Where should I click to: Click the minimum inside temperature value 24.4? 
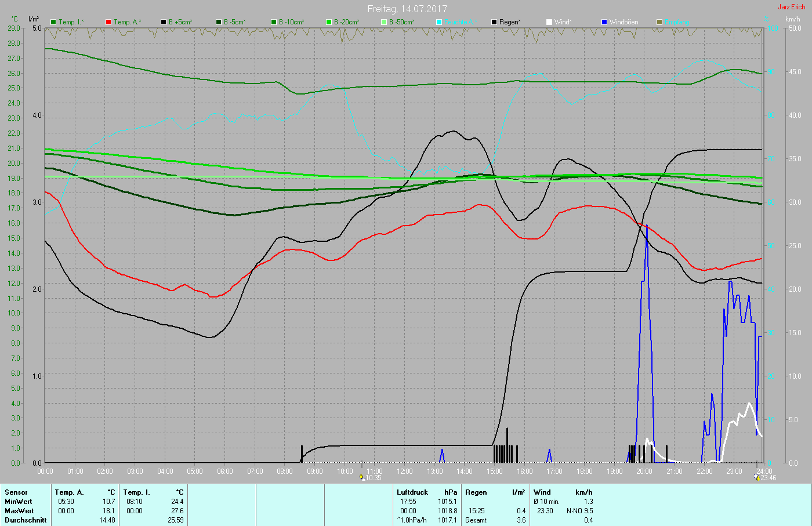pos(177,502)
